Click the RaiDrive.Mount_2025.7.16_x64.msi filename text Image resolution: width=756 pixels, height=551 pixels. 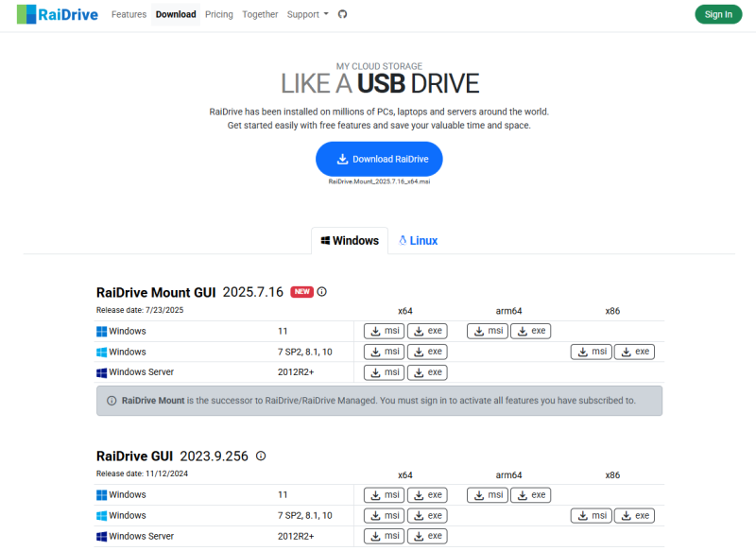click(x=379, y=181)
